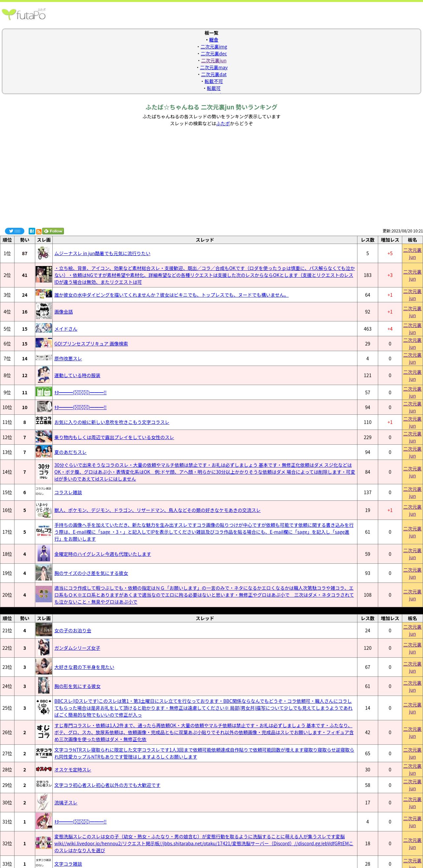Open thread ムジーナスレ in jun酷暑でも元気に流行りたい
This screenshot has width=423, height=868.
102,254
